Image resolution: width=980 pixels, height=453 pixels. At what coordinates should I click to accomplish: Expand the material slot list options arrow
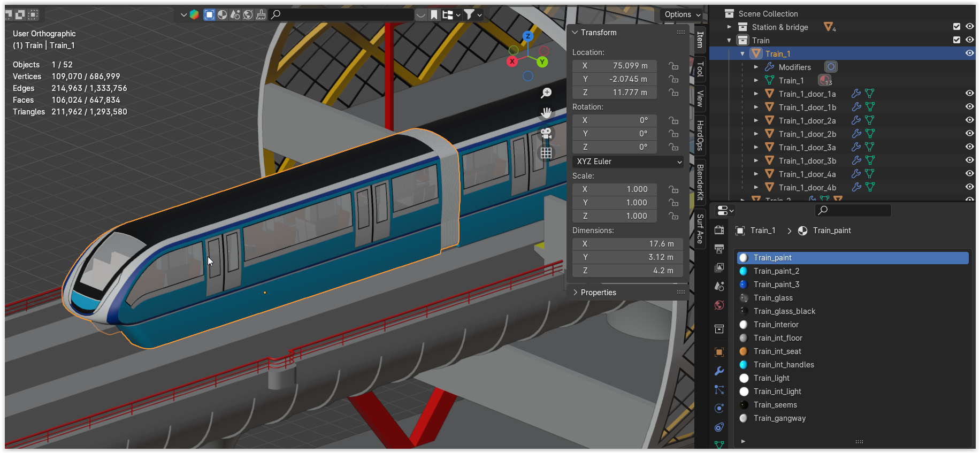pos(743,441)
